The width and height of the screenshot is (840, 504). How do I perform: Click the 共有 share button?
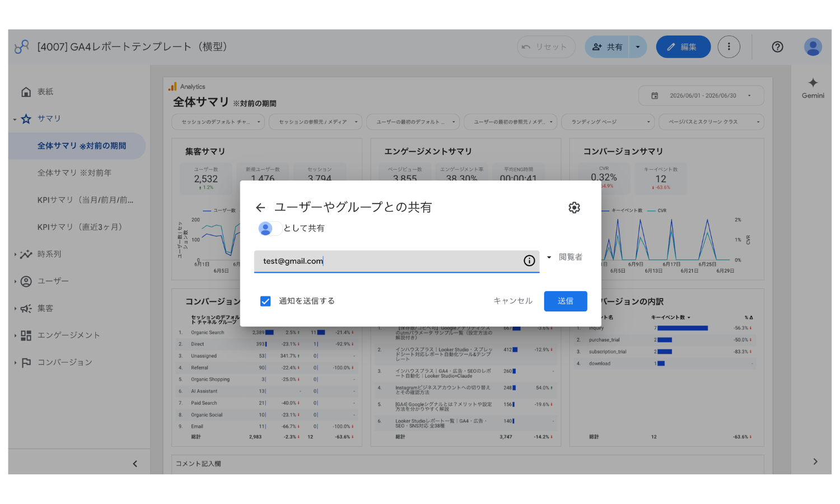pos(607,47)
